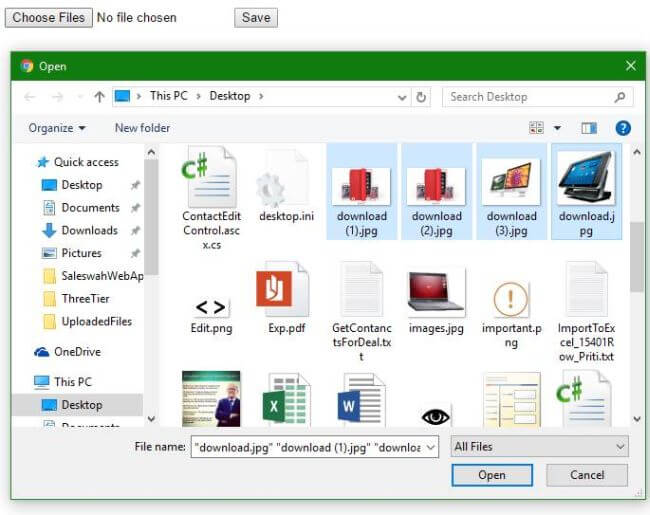Click the file list vertical scrollbar thumb
Viewport: 650px width, 515px height.
click(637, 257)
